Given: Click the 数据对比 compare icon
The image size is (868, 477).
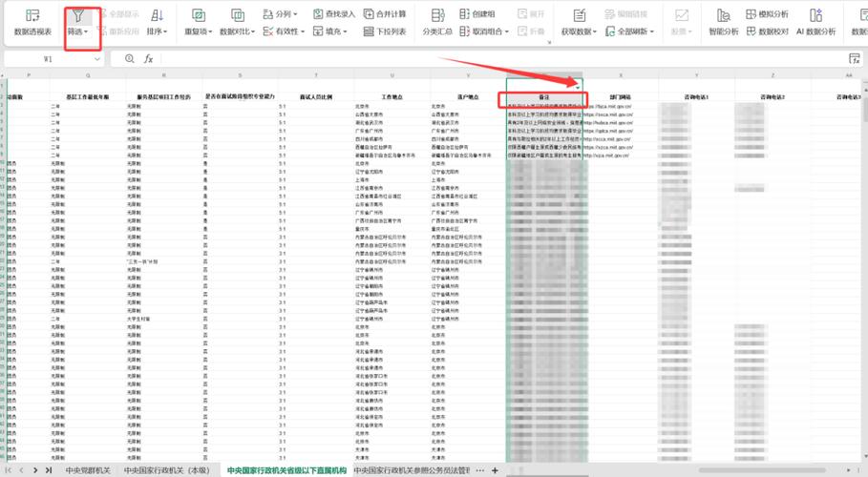Looking at the screenshot, I should tap(238, 15).
